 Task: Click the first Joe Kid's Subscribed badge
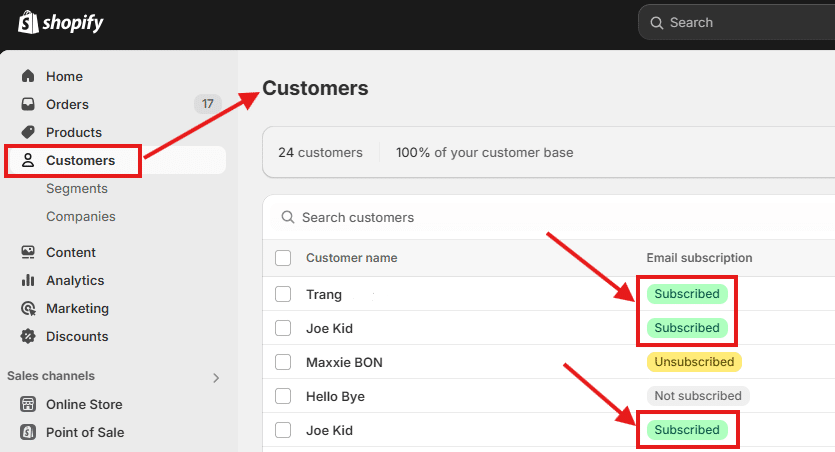[687, 328]
